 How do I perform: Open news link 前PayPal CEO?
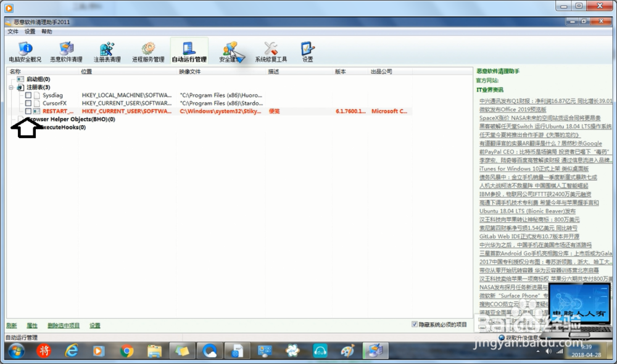pos(544,152)
